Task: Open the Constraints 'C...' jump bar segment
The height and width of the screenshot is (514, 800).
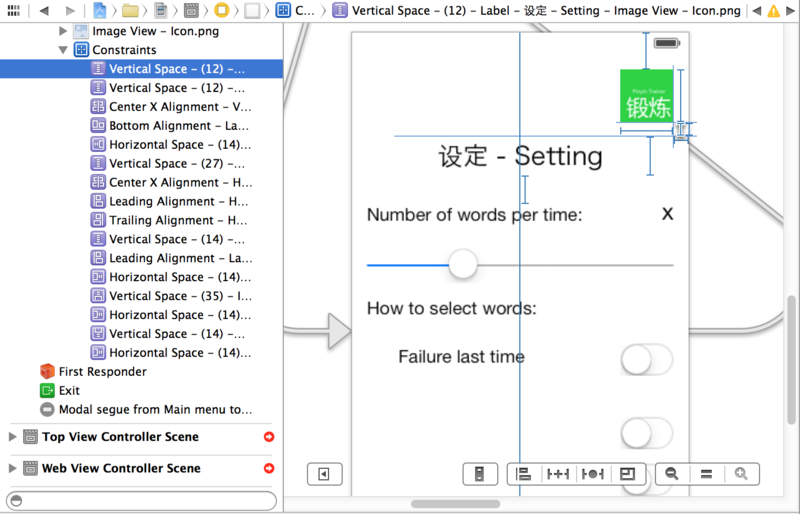Action: (295, 10)
